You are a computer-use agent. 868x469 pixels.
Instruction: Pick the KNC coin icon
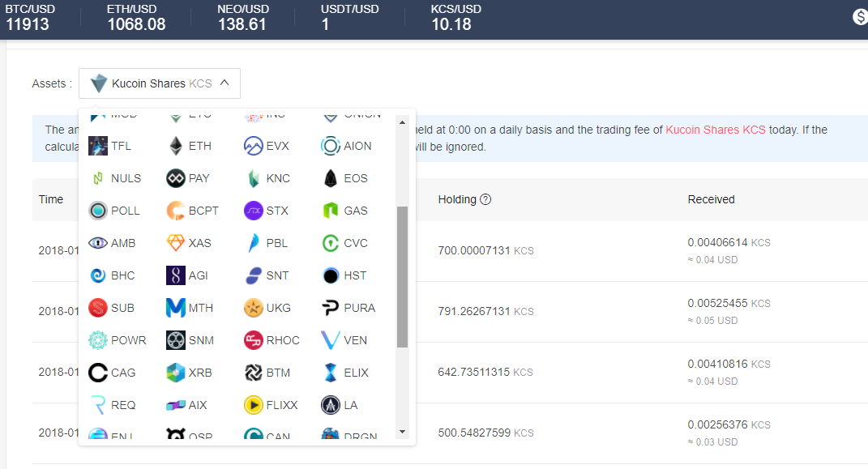(254, 178)
